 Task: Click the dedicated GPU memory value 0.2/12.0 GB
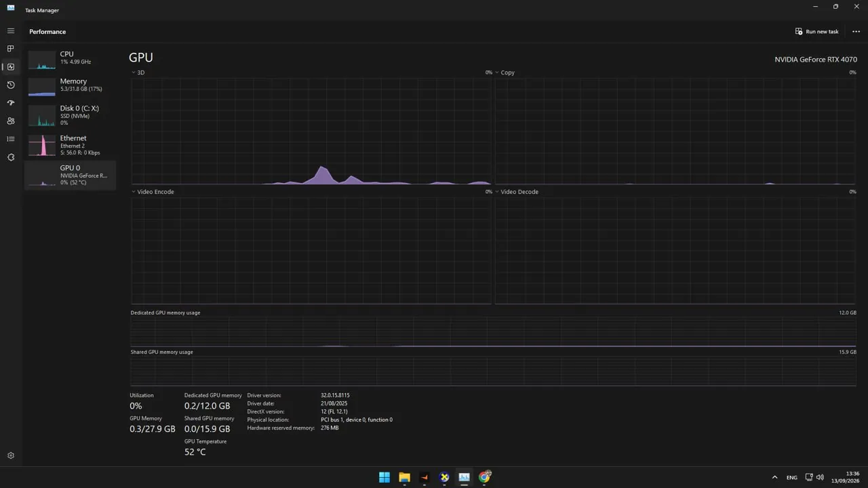tap(207, 406)
